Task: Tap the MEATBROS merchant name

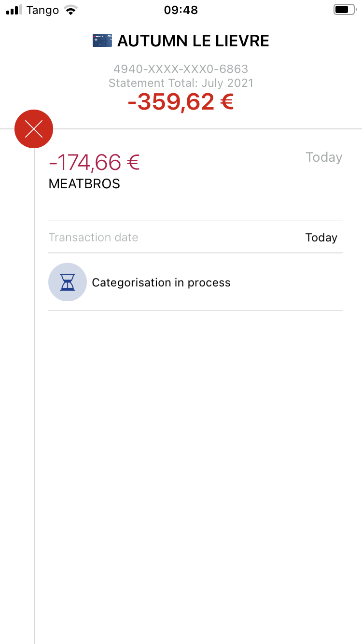Action: pyautogui.click(x=84, y=184)
